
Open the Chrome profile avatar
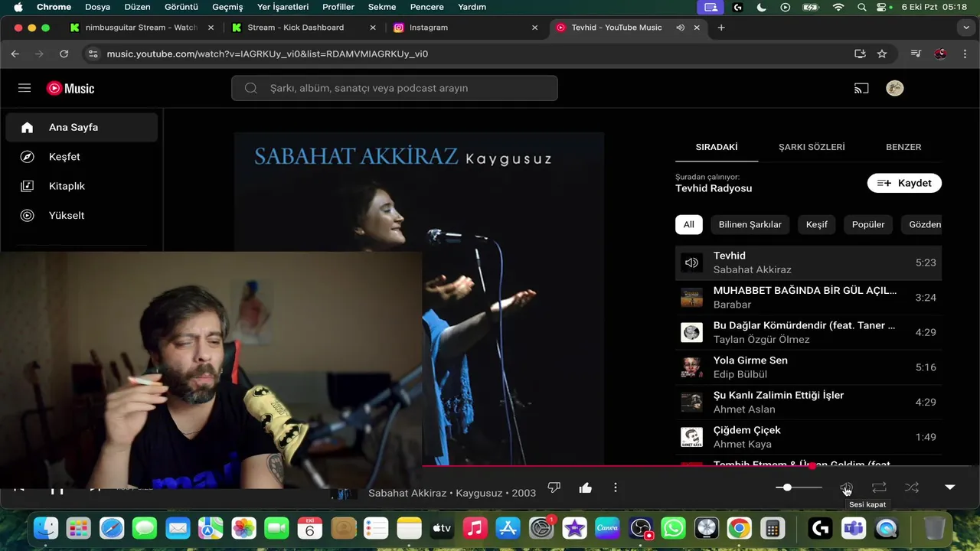[941, 54]
